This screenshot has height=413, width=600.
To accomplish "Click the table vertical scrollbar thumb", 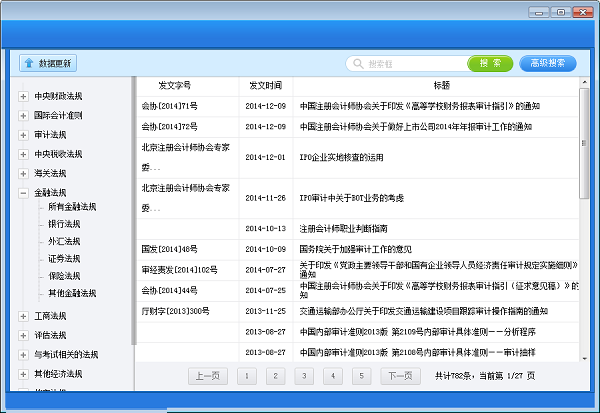I will (584, 144).
